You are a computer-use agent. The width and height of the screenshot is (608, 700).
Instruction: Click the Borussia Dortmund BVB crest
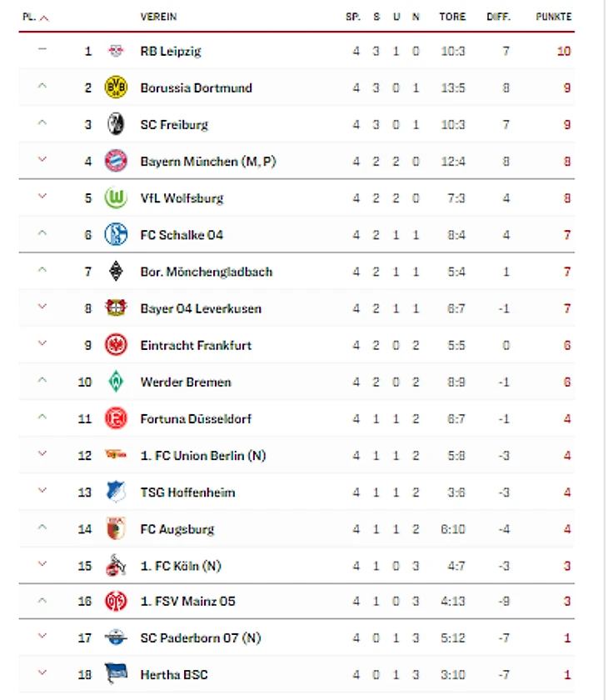click(x=116, y=87)
